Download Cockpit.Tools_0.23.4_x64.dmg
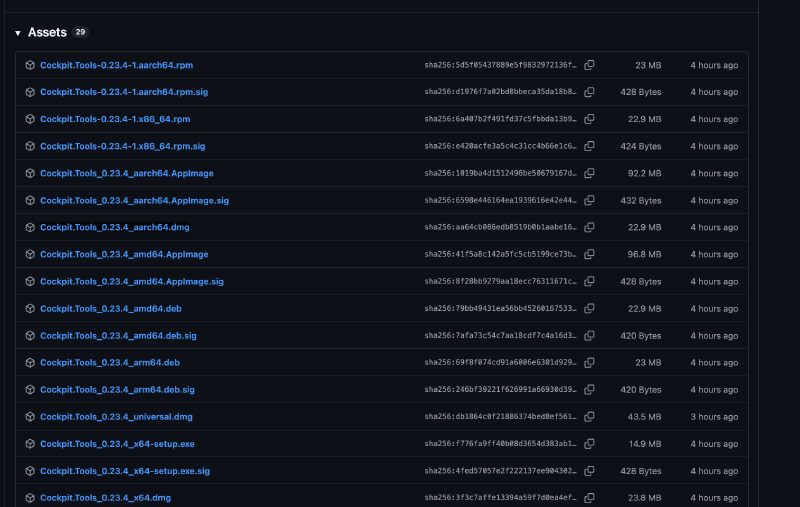This screenshot has height=507, width=800. point(105,498)
